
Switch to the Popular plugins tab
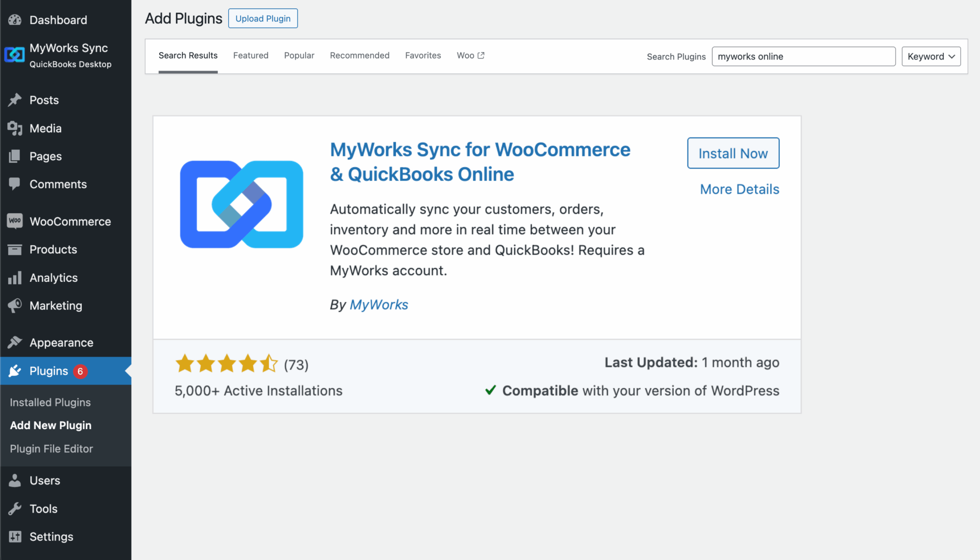pyautogui.click(x=299, y=56)
